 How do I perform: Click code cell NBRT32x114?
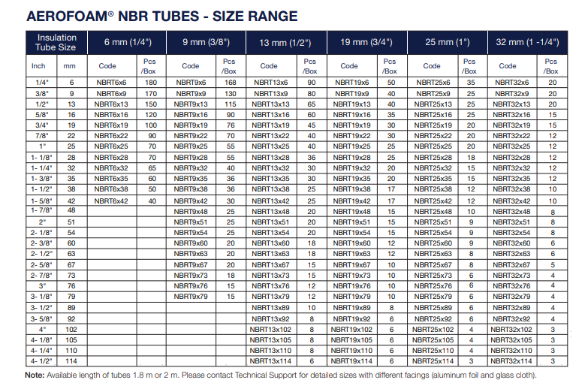[511, 361]
